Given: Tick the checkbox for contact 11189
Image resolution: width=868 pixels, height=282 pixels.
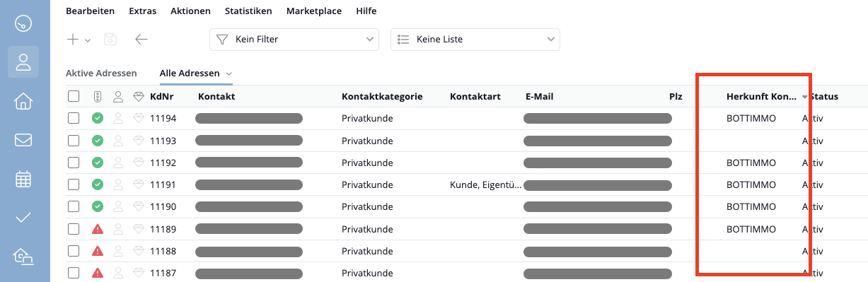Looking at the screenshot, I should (x=74, y=229).
